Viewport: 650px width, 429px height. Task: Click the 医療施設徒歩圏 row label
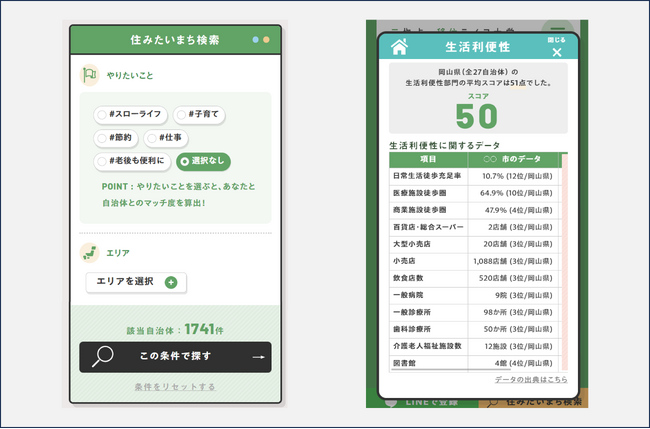[420, 193]
